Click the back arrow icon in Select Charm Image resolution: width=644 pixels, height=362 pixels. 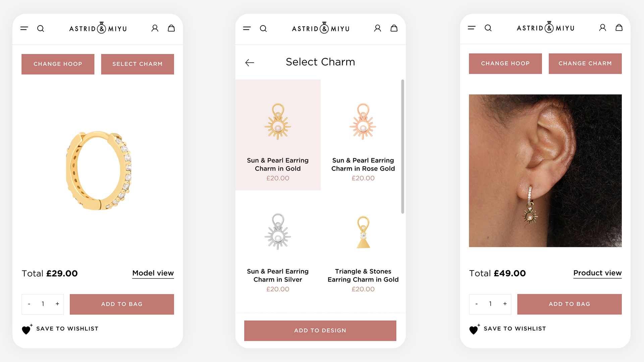click(250, 62)
